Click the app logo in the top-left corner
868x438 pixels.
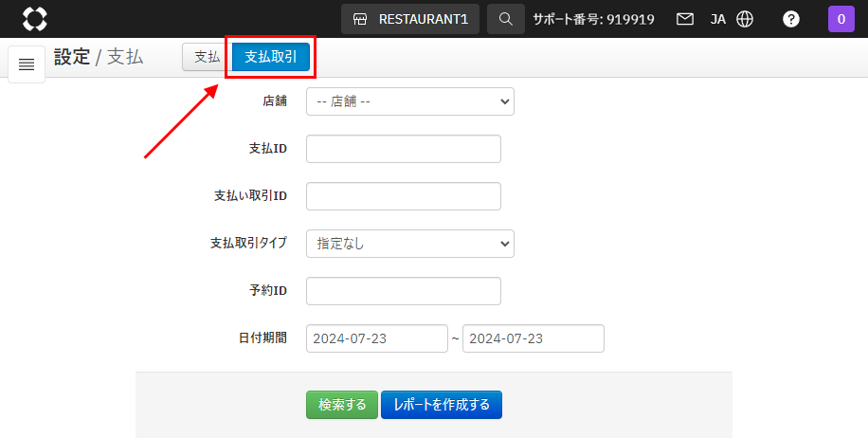click(x=34, y=19)
